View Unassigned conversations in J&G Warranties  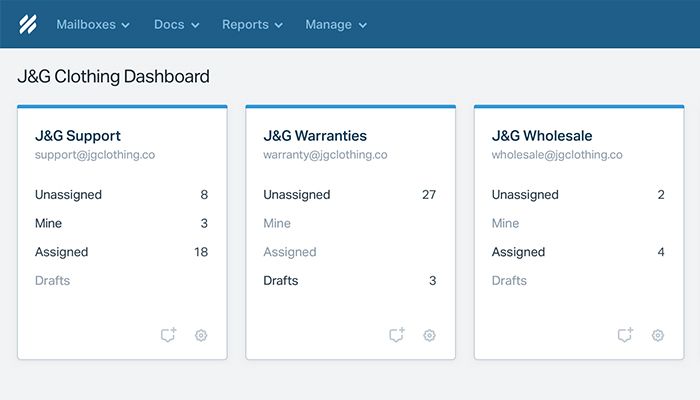coord(297,195)
